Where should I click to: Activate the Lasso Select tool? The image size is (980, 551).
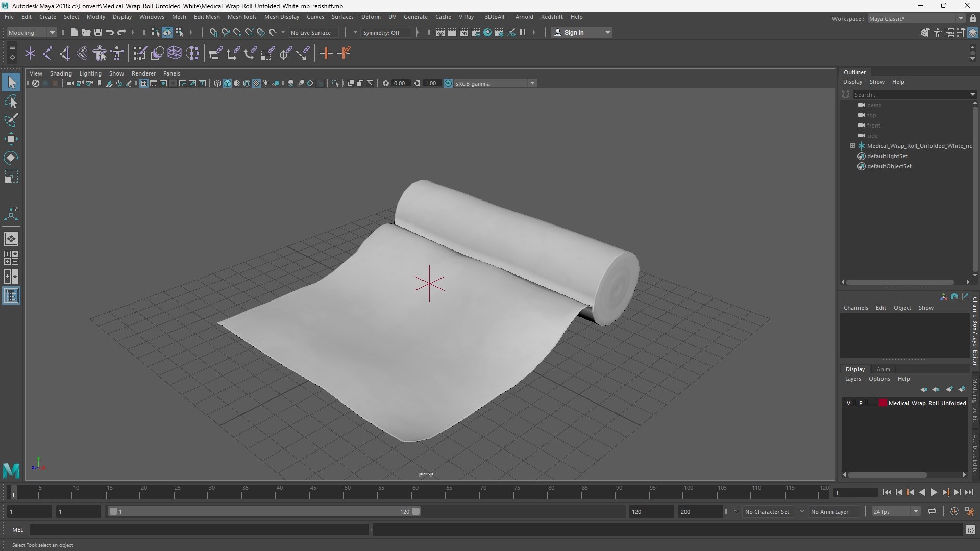coord(11,102)
